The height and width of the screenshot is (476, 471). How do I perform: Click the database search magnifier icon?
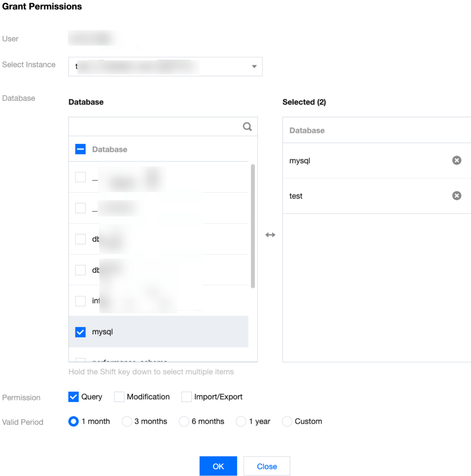pos(247,127)
